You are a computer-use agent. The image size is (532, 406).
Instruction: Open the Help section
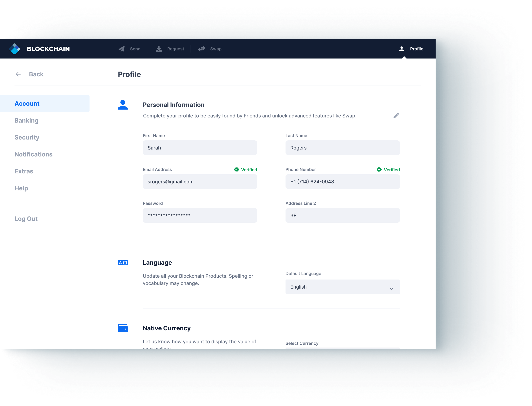coord(21,188)
